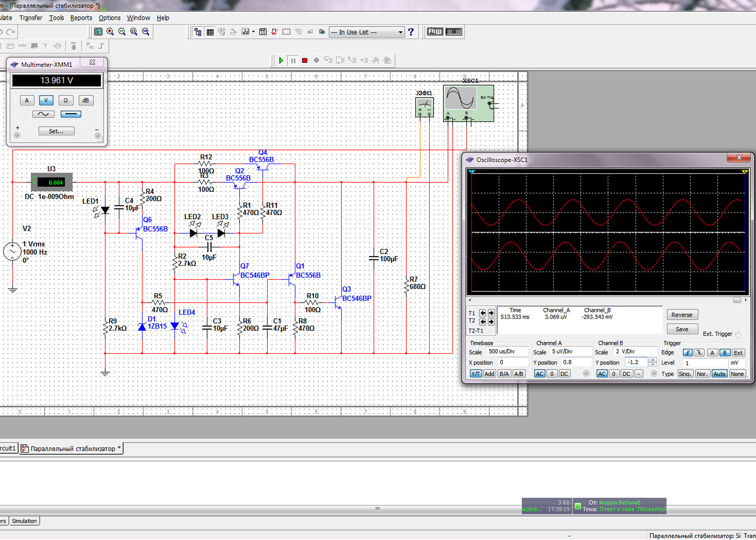Open the spreadsheet view grid icon
The height and width of the screenshot is (540, 756).
210,32
